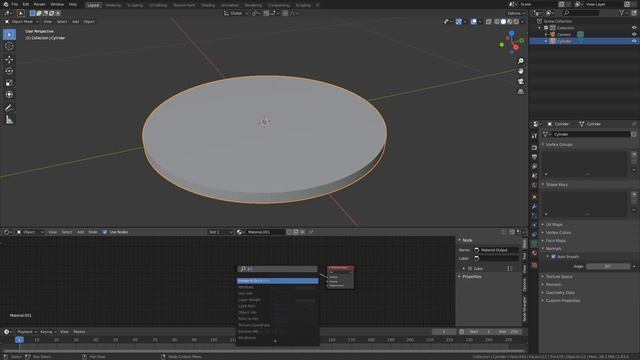The width and height of the screenshot is (640, 360).
Task: Expand the Custom Properties panel
Action: [562, 300]
